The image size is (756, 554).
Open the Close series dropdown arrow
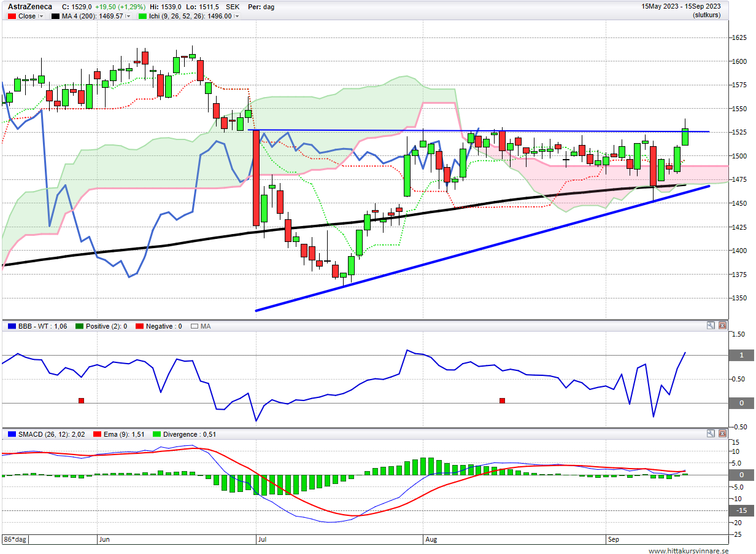click(x=41, y=17)
